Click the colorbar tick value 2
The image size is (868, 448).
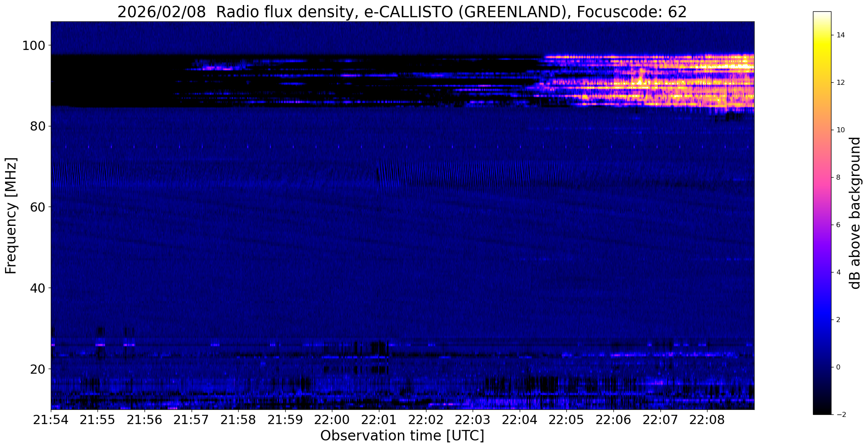(839, 320)
